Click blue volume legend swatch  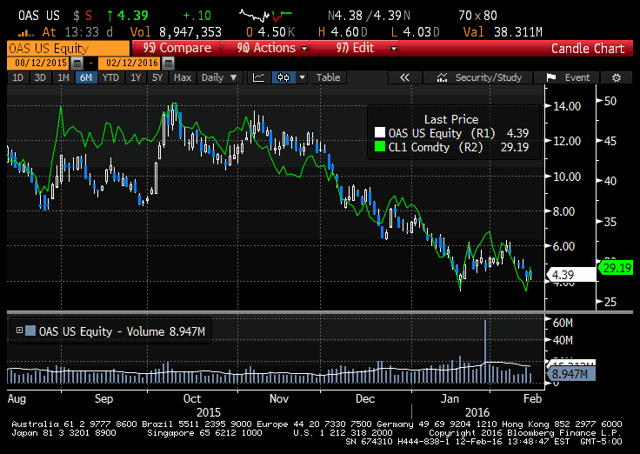point(30,330)
